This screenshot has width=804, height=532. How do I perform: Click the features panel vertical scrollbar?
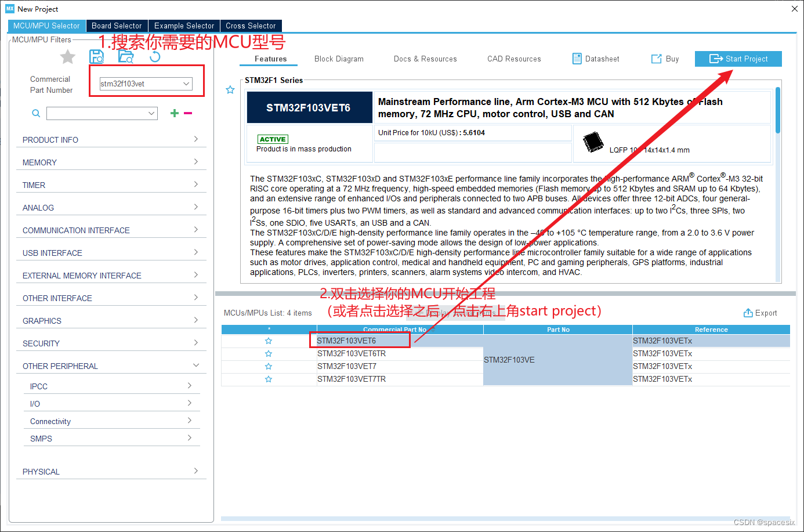(x=778, y=110)
